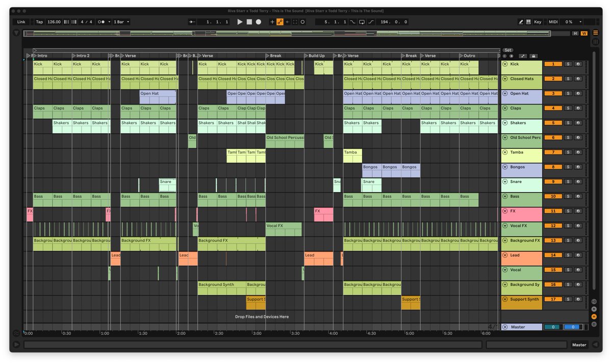Deactivate the Shakers track activator

553,123
